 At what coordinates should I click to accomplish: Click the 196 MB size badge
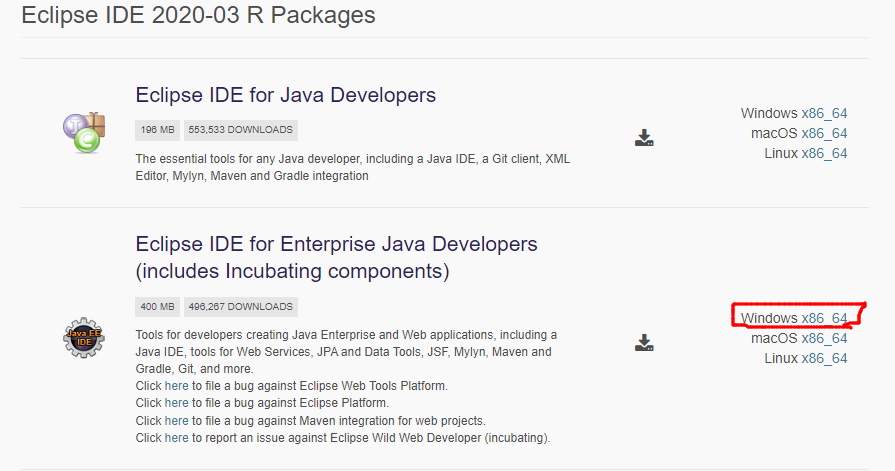(158, 130)
